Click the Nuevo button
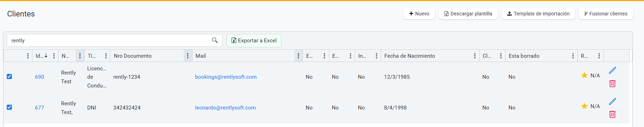This screenshot has width=644, height=127. [x=419, y=14]
